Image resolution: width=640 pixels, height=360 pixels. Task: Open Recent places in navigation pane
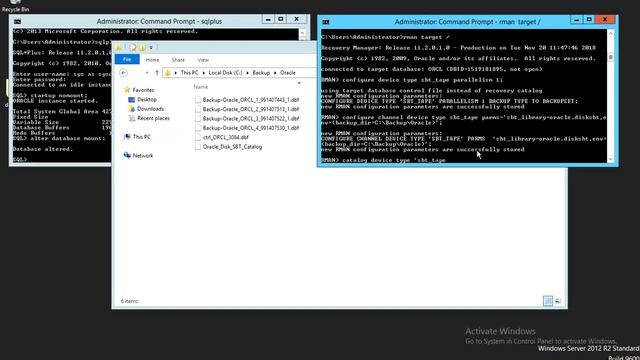coord(153,118)
